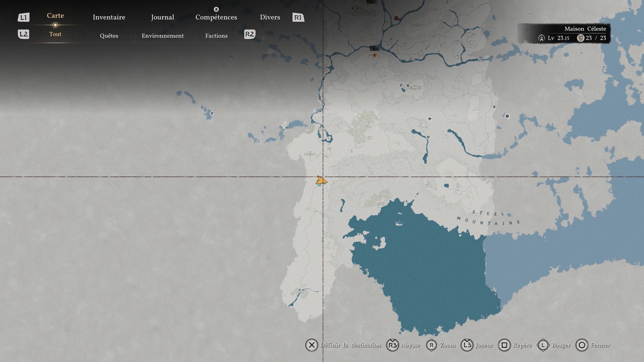The height and width of the screenshot is (362, 644).
Task: Open the Carte tab
Action: coord(55,15)
